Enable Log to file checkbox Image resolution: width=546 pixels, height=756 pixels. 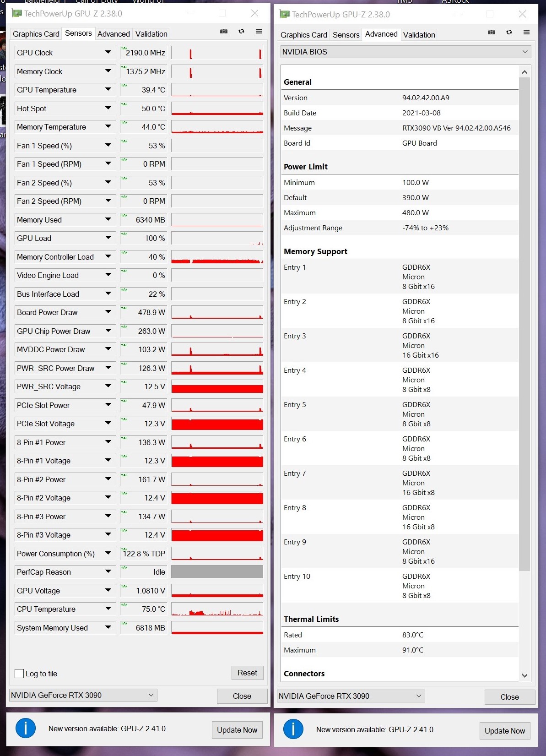tap(19, 674)
